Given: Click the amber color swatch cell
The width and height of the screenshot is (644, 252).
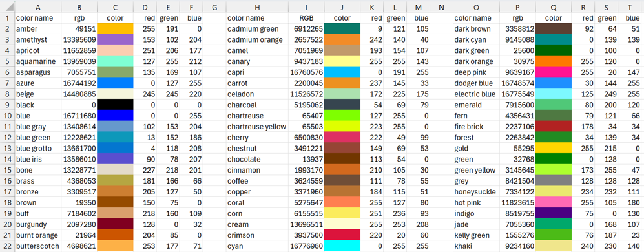Looking at the screenshot, I should tap(116, 29).
